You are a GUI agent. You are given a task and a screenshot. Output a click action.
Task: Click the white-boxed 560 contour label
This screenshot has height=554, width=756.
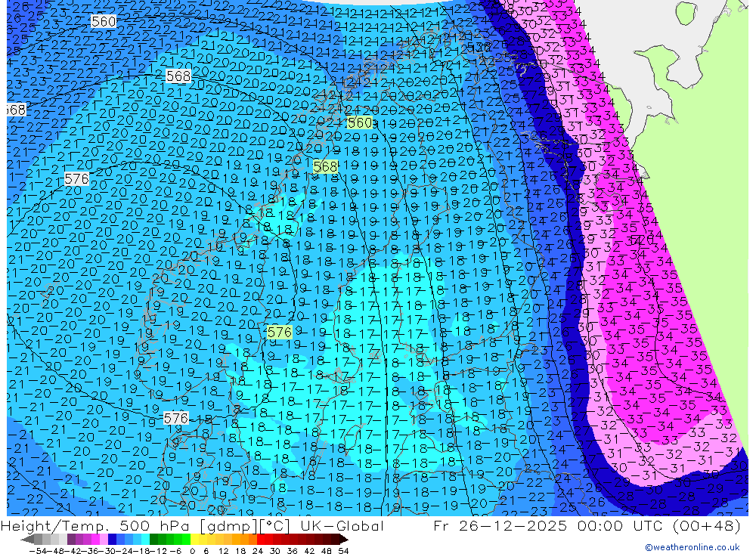(x=104, y=21)
